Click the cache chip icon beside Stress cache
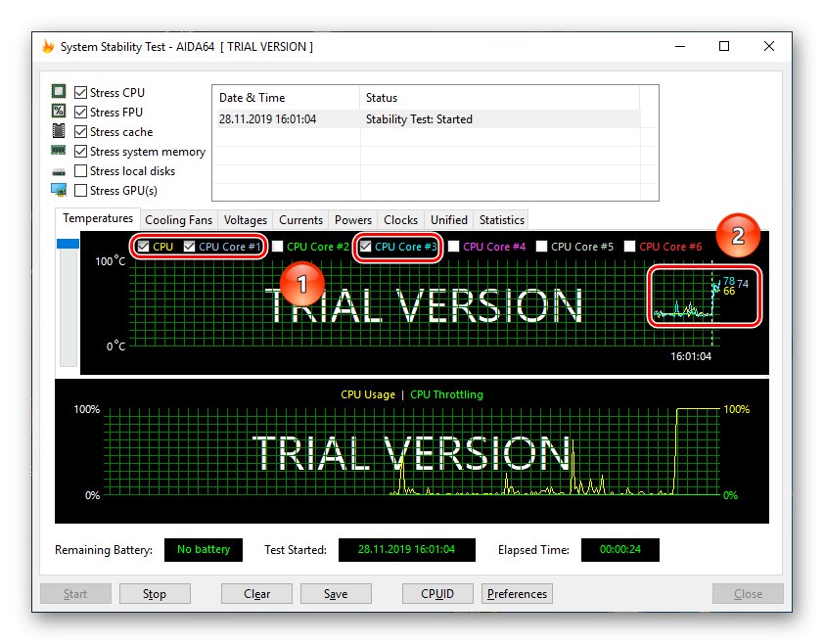 coord(59,131)
